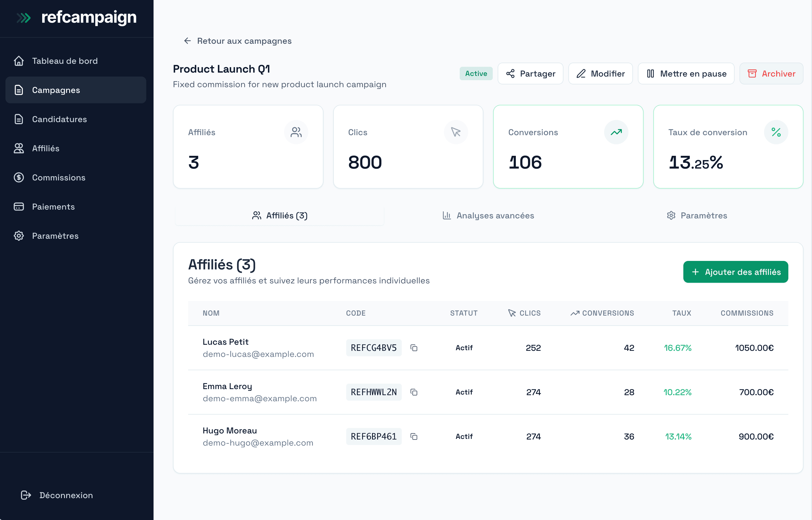
Task: Copy Hugo Moreau's code REF6BP461
Action: 414,436
